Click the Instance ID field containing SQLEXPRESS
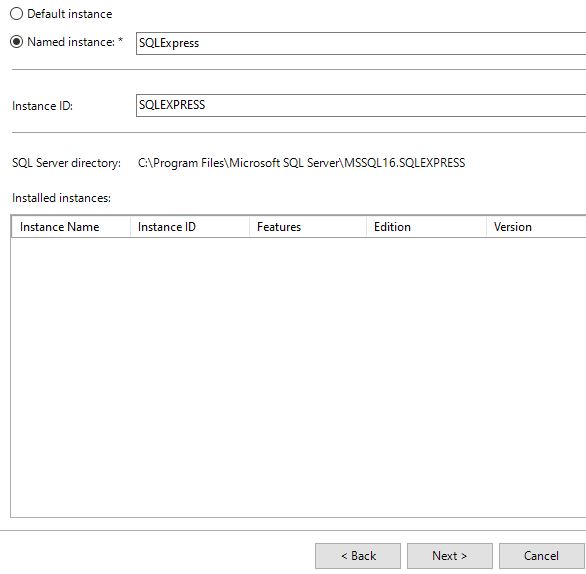Image resolution: width=586 pixels, height=574 pixels. coord(361,105)
